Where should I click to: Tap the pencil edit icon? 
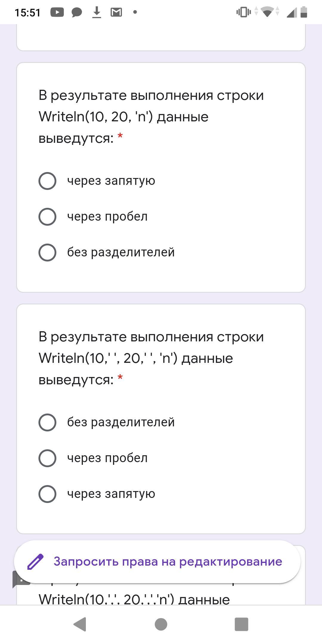click(x=35, y=562)
